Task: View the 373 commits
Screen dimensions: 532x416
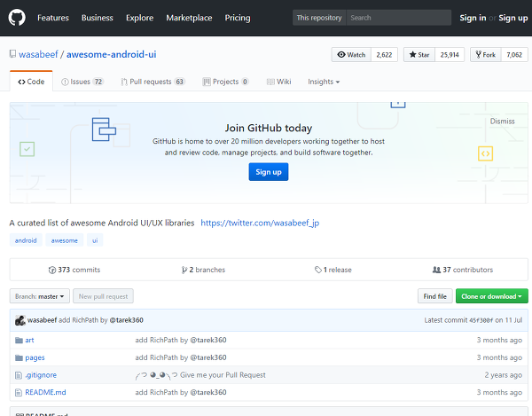Action: coord(74,270)
